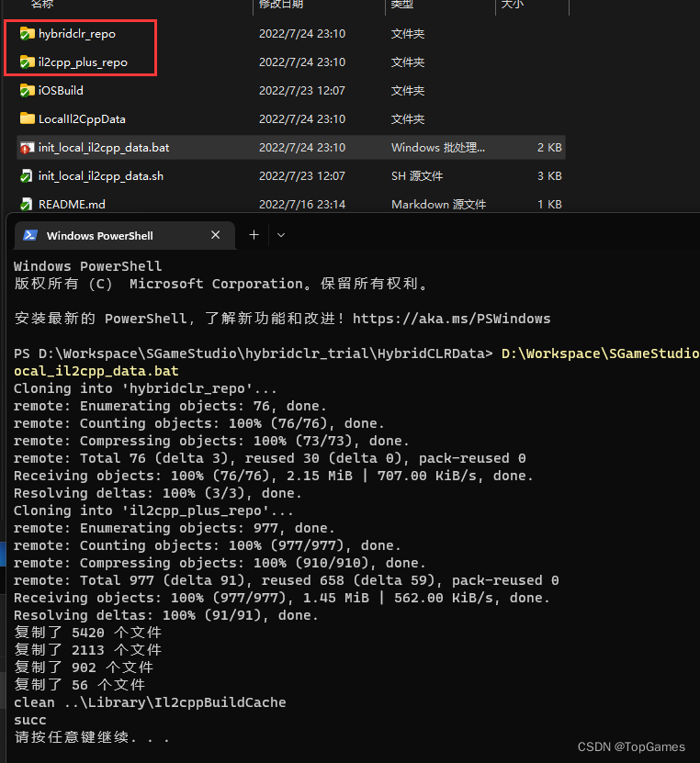Image resolution: width=700 pixels, height=763 pixels.
Task: Click the "复制了 902 个文件" output line
Action: coord(84,668)
